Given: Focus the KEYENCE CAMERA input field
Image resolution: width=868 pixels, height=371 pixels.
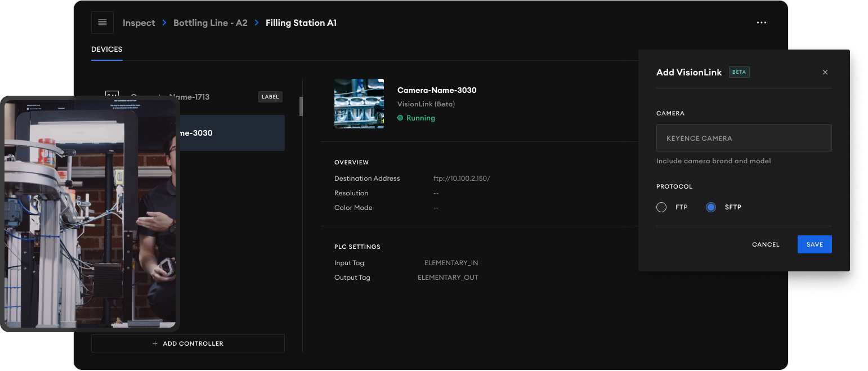Looking at the screenshot, I should (744, 138).
